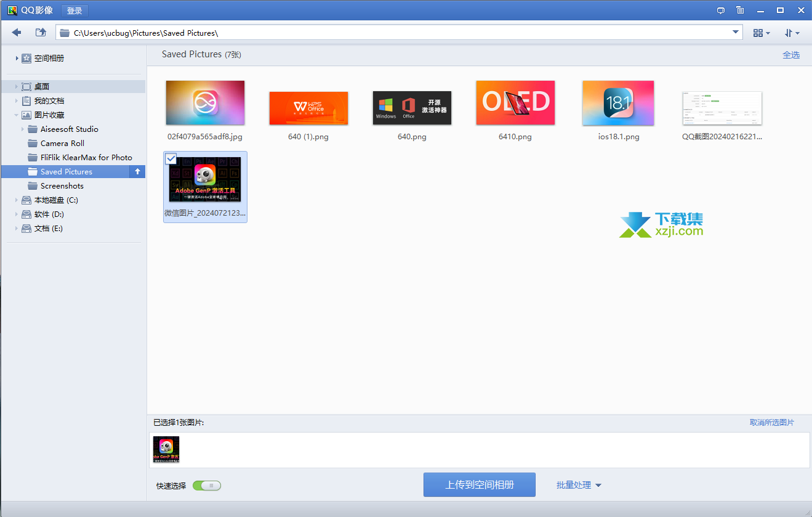This screenshot has width=812, height=517.
Task: Open 文档 (E:) in the sidebar
Action: coord(49,229)
